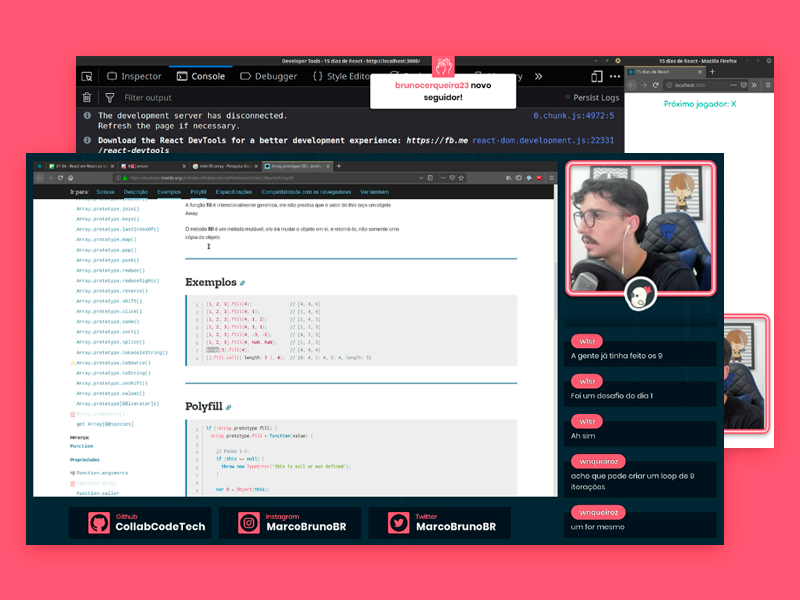The height and width of the screenshot is (600, 800).
Task: Open the hamburger menu in the MDN browser
Action: (551, 178)
